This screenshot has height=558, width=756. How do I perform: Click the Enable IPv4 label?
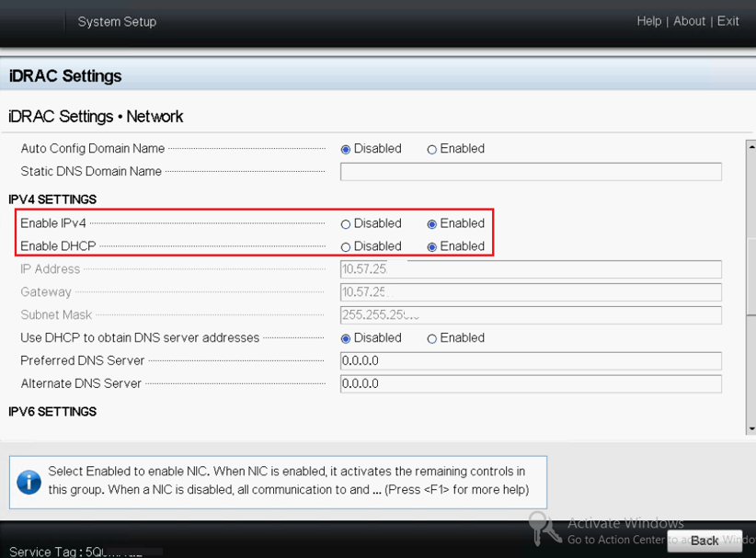53,223
